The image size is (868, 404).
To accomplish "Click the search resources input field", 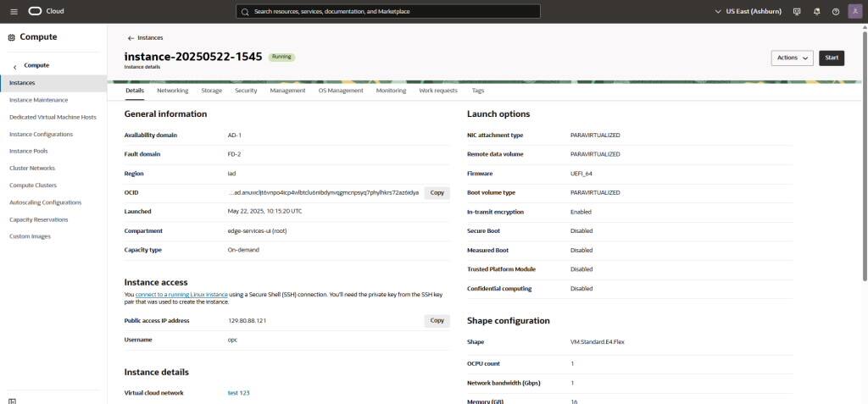I will point(388,11).
